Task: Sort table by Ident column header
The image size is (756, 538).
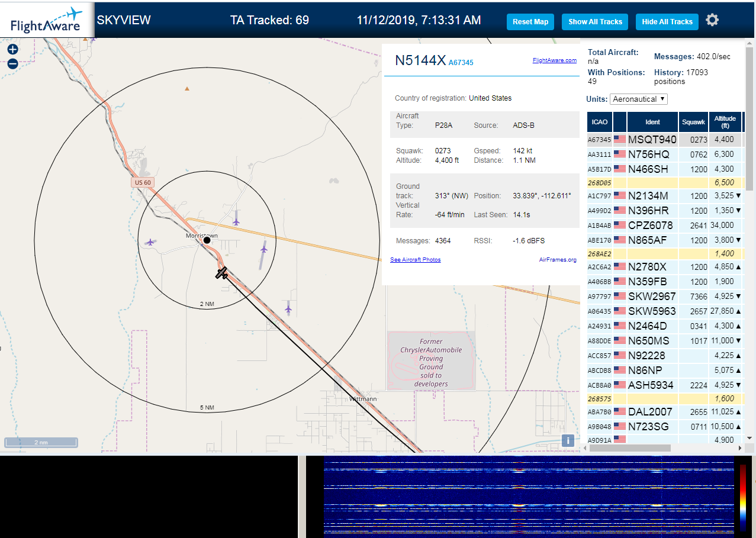Action: point(652,122)
